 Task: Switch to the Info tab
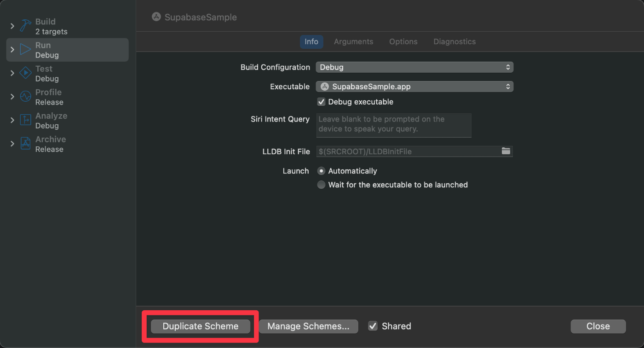click(311, 41)
